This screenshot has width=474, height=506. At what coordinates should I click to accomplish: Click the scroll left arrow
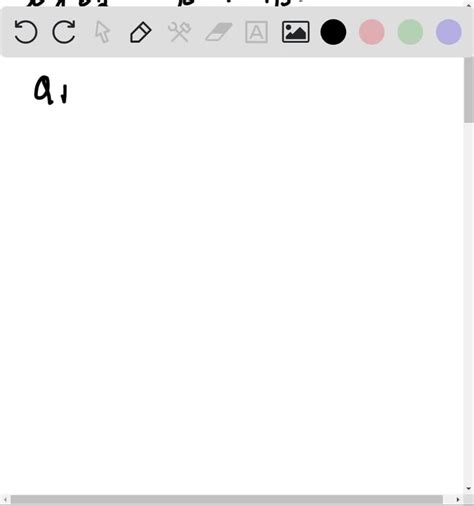(5, 500)
